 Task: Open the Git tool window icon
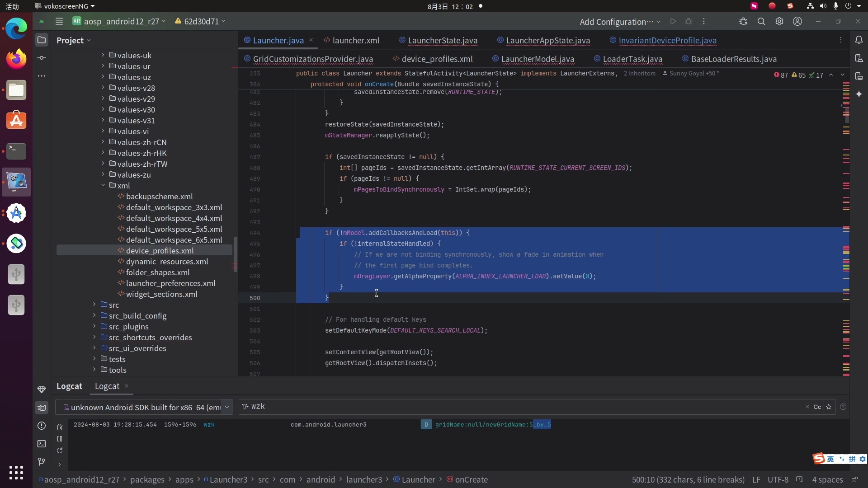pyautogui.click(x=42, y=461)
